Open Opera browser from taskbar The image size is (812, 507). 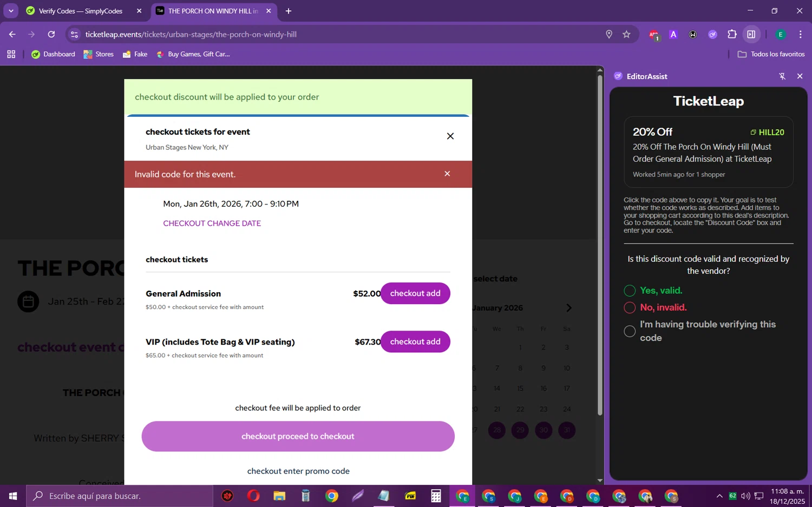(253, 496)
